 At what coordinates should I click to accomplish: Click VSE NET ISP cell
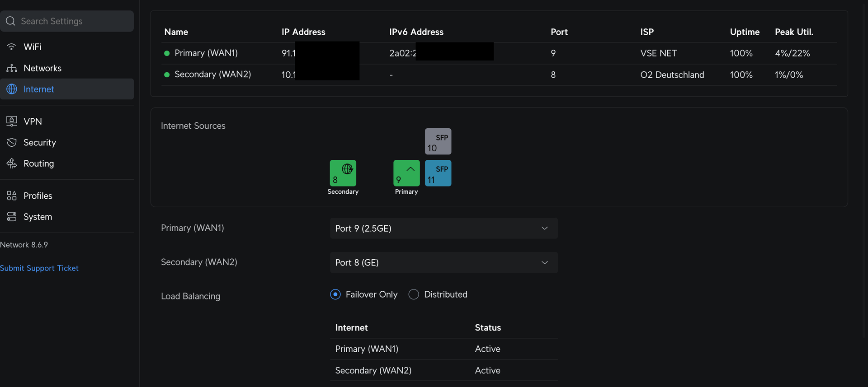659,53
